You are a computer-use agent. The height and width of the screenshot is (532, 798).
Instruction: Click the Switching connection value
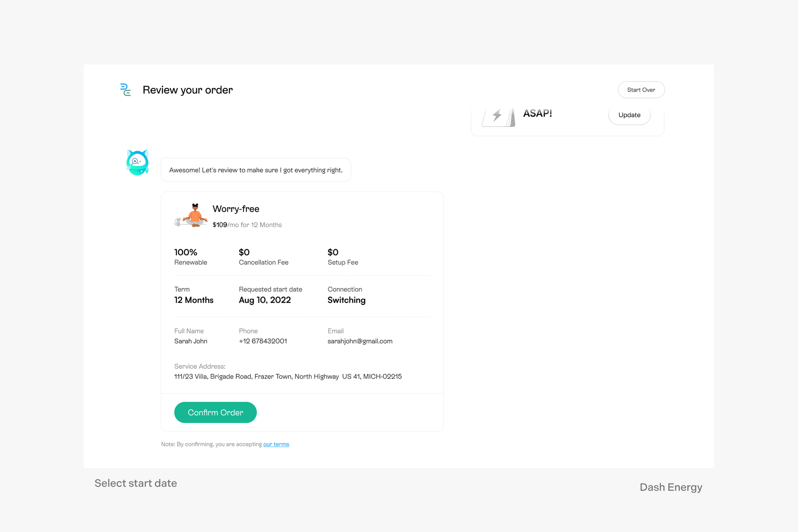(x=346, y=300)
